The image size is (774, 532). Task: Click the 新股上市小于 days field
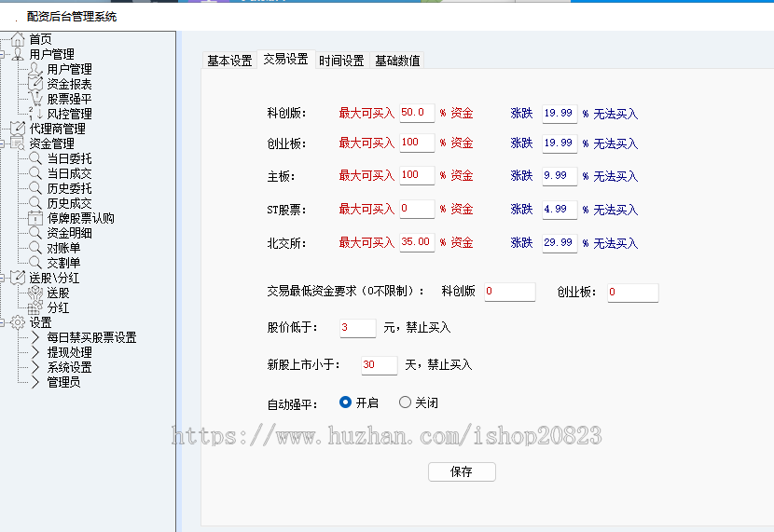380,365
